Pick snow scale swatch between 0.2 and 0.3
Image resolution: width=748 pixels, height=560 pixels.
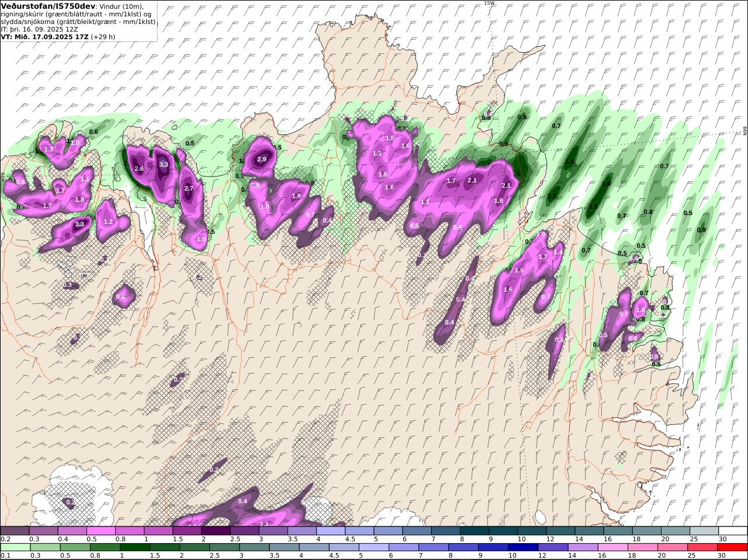(x=15, y=531)
